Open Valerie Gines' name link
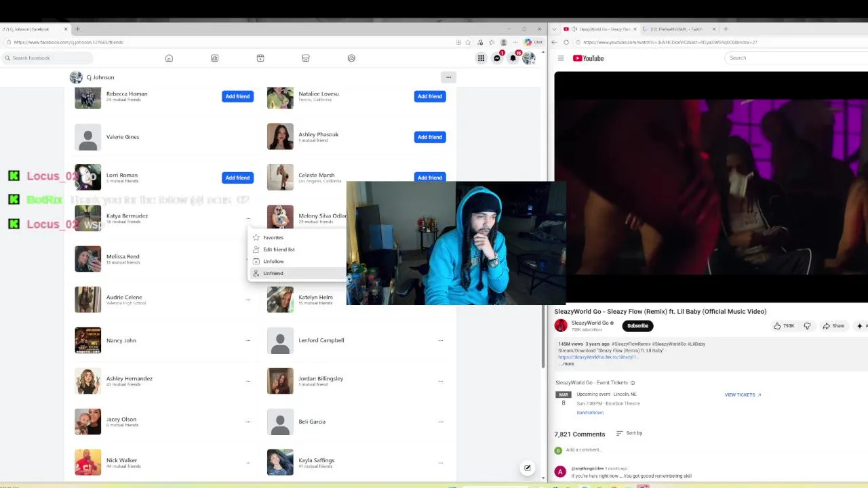The width and height of the screenshot is (868, 488). coord(123,137)
